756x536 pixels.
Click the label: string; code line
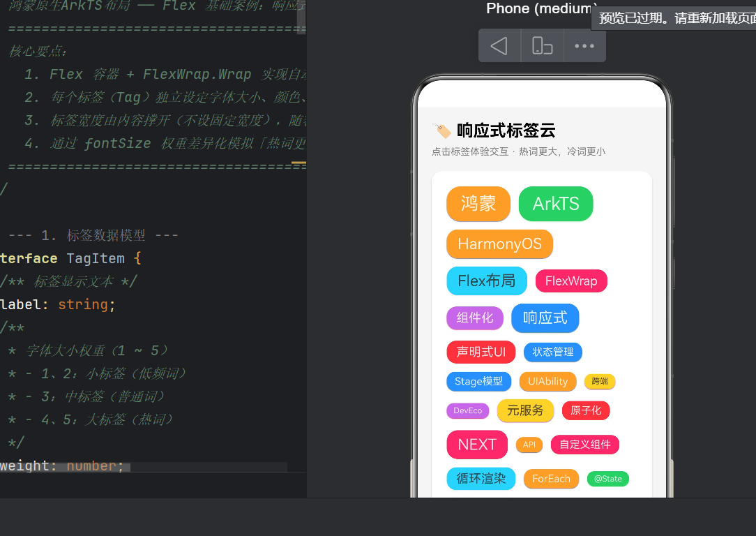pos(58,304)
